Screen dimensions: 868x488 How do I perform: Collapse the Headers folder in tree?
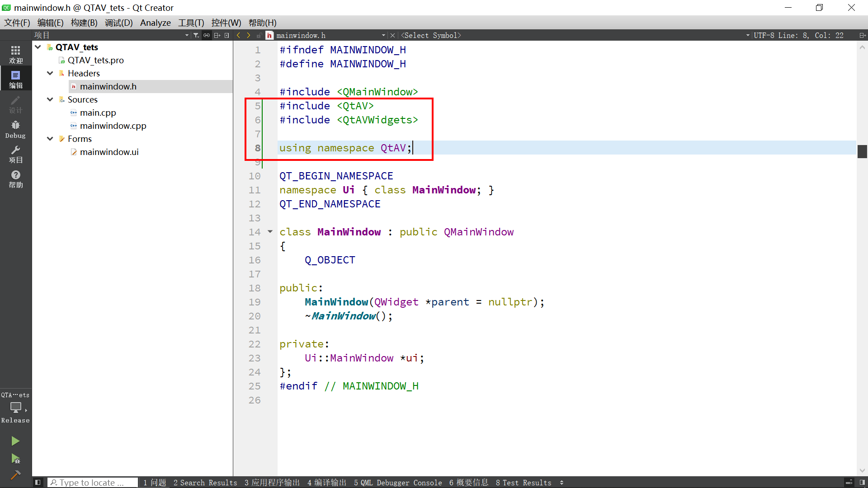[50, 73]
